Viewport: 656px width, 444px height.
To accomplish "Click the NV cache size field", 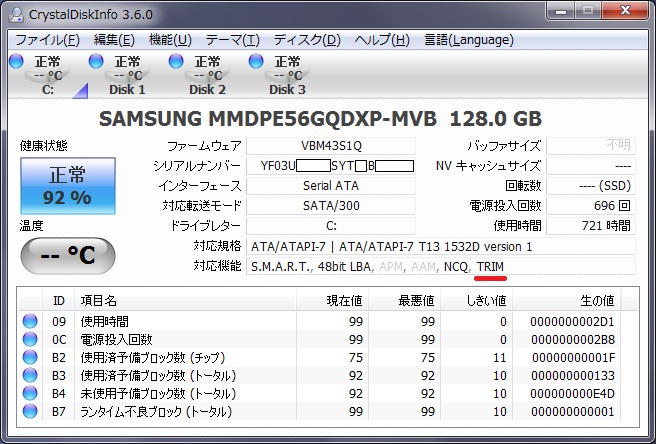I will tap(591, 166).
